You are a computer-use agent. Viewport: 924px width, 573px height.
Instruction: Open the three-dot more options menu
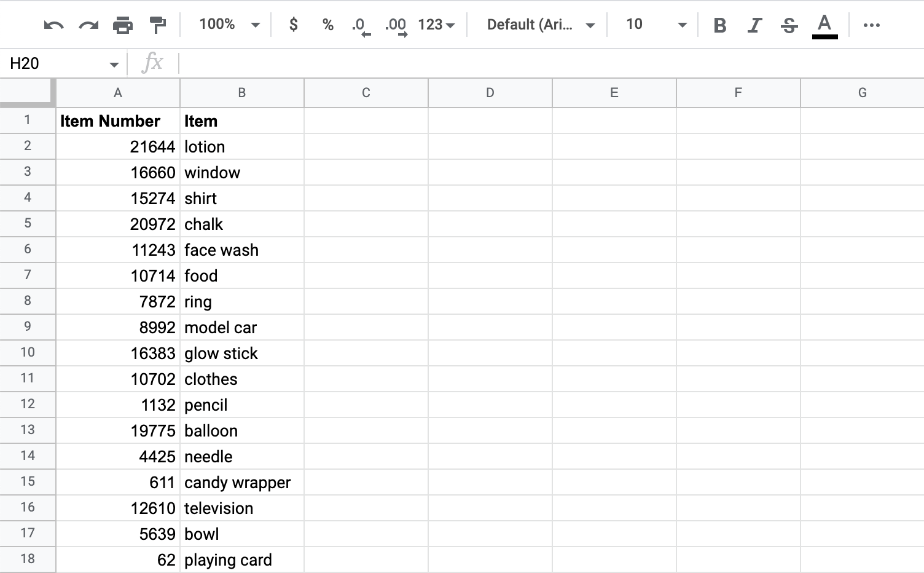coord(871,25)
